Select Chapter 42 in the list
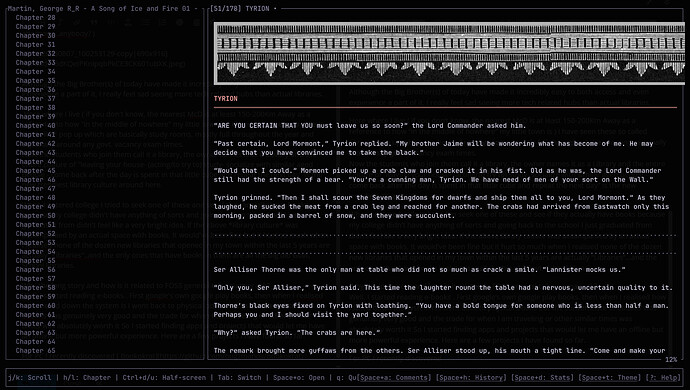This screenshot has width=690, height=390. click(36, 143)
